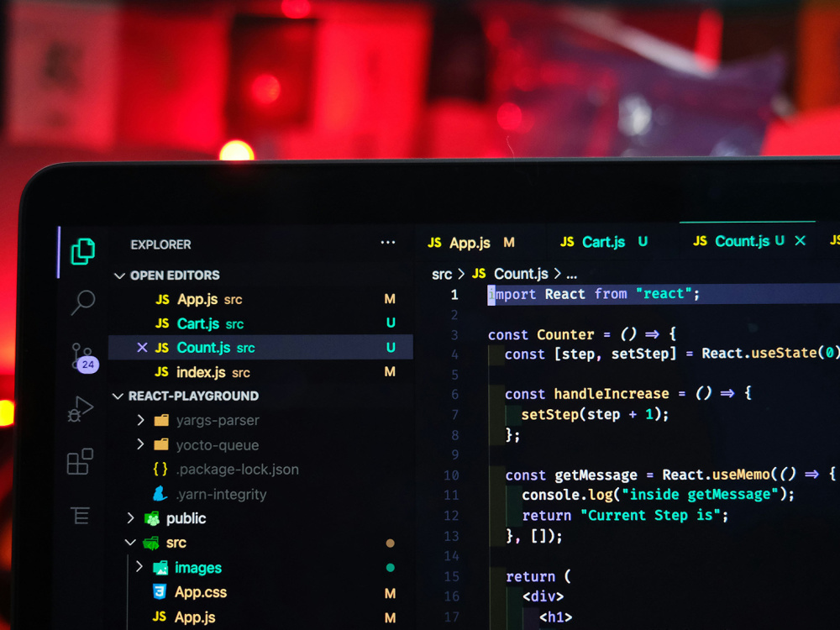Viewport: 840px width, 630px height.
Task: Open index.js src from Open Editors
Action: pyautogui.click(x=260, y=372)
